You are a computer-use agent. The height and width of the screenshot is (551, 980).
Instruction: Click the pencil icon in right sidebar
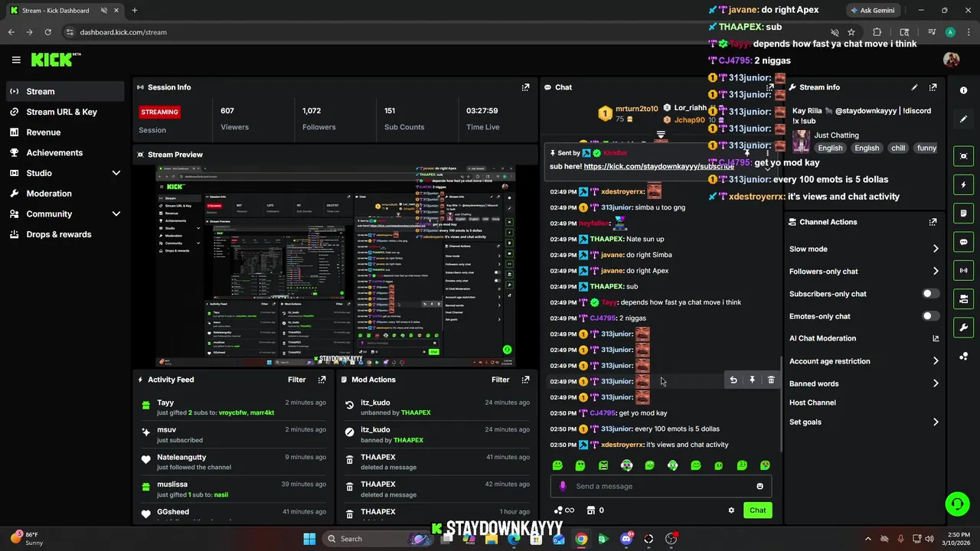(963, 119)
